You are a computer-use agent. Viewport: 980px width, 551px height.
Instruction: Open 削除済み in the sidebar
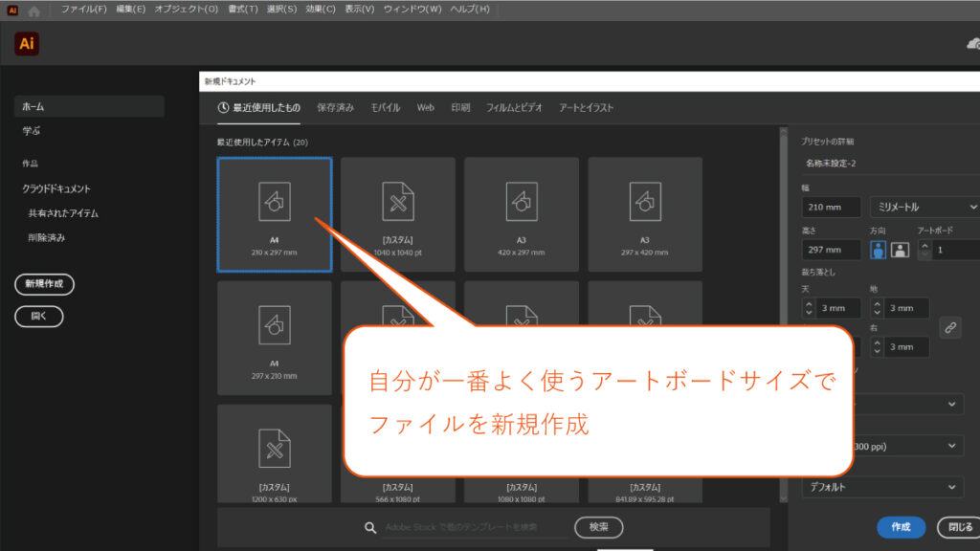46,237
